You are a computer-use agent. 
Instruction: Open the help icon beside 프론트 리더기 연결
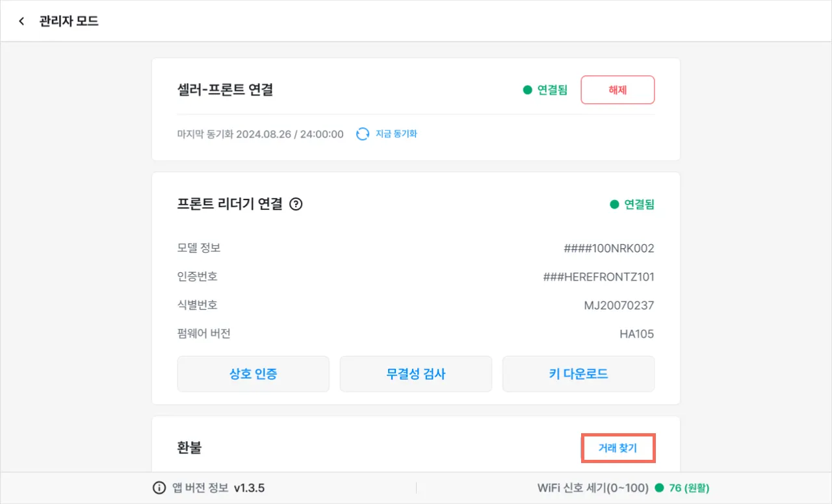point(296,204)
